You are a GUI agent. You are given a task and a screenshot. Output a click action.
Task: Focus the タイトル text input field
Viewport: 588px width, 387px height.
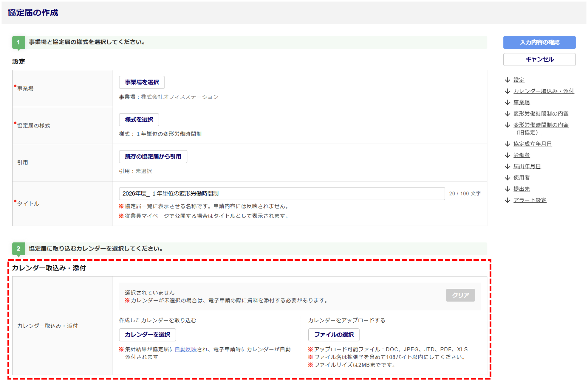pos(281,194)
